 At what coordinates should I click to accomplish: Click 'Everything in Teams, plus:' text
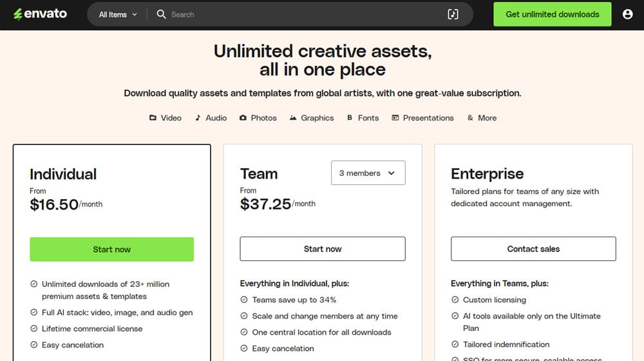click(x=500, y=283)
